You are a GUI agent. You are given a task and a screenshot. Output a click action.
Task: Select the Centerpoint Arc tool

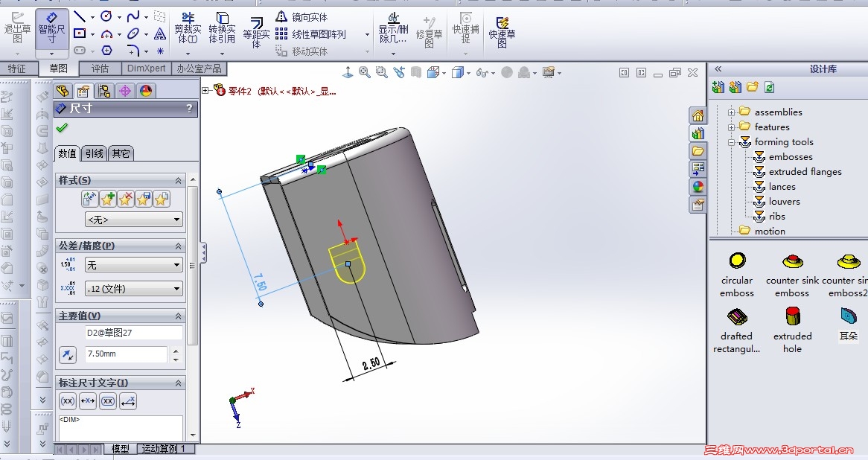(x=107, y=33)
